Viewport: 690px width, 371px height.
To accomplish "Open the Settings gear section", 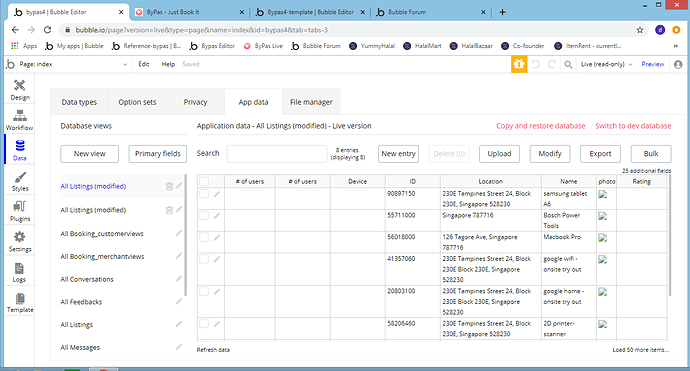I will (20, 242).
